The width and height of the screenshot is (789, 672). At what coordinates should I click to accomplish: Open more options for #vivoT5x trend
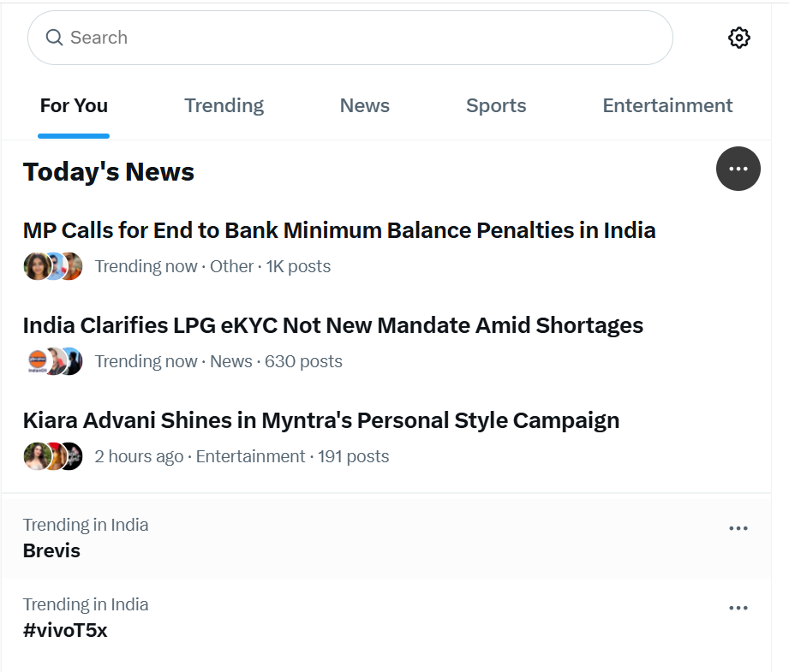pos(738,608)
